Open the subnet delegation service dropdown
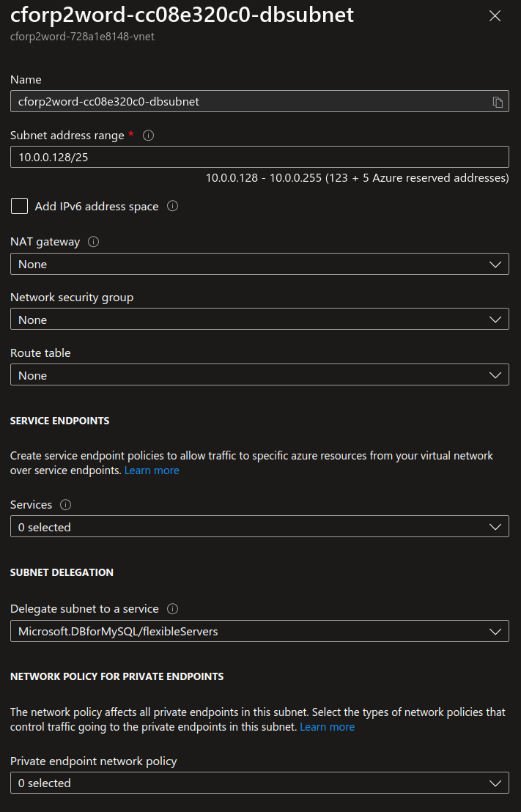Screen dimensions: 521x812 [259, 631]
